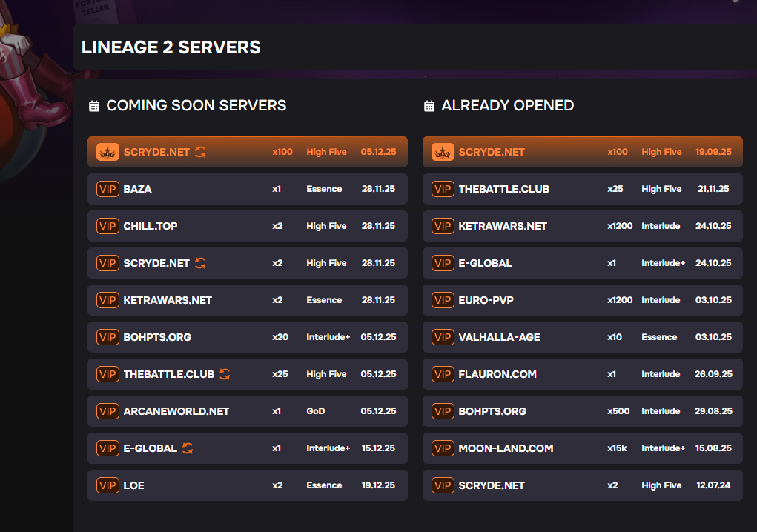Click the Interlude+ label on BOHPTS.ORG x20 row
Viewport: 757px width, 532px height.
click(328, 337)
